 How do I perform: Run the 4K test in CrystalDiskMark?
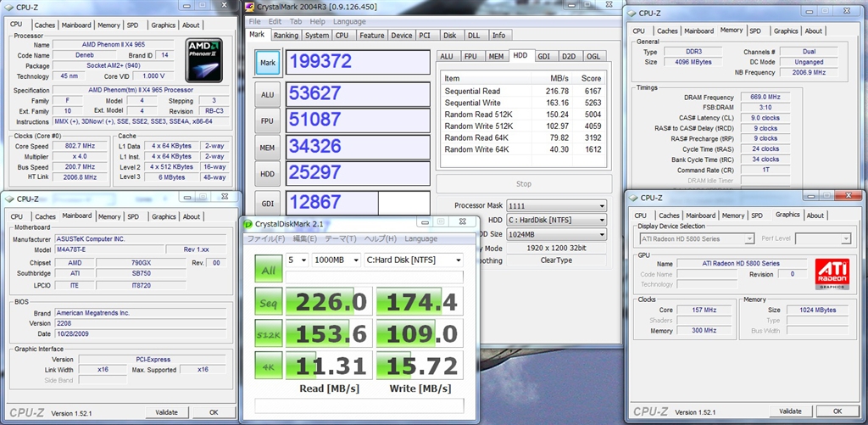point(268,366)
